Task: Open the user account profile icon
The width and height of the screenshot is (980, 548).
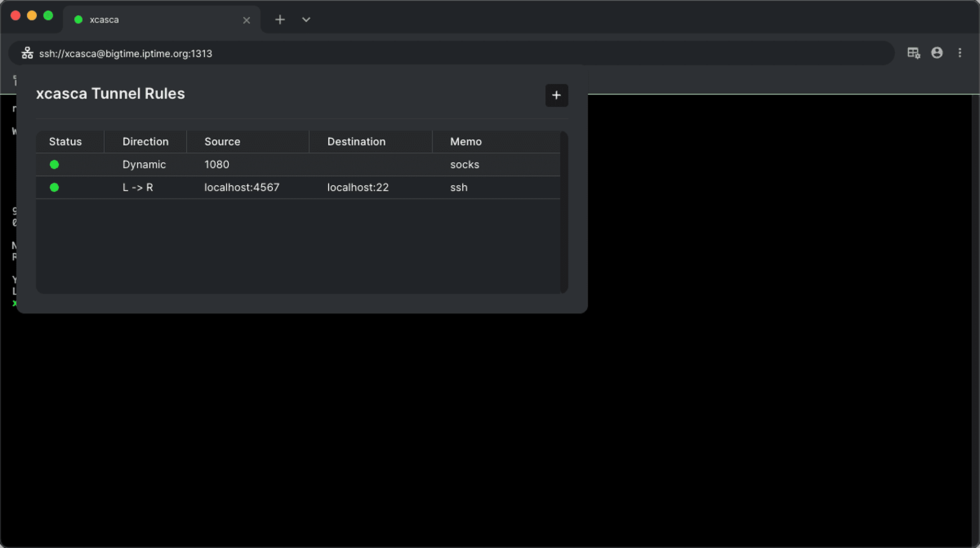Action: click(x=936, y=53)
